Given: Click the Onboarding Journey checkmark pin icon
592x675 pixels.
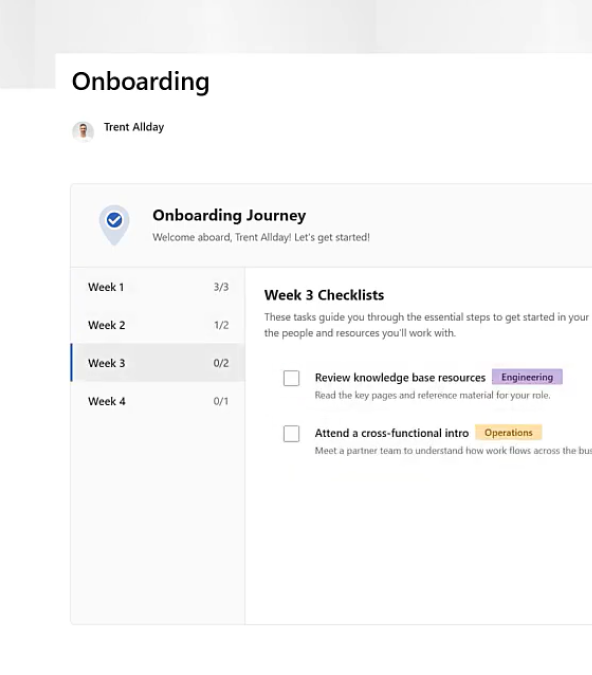Looking at the screenshot, I should click(114, 224).
